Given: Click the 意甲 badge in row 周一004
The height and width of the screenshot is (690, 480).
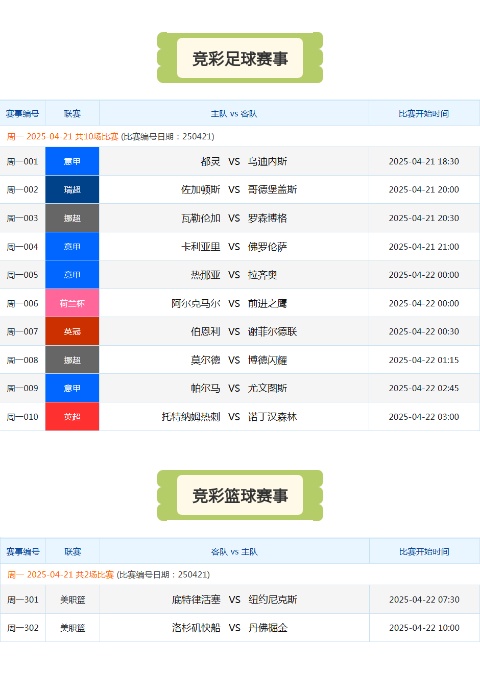Looking at the screenshot, I should pos(72,246).
